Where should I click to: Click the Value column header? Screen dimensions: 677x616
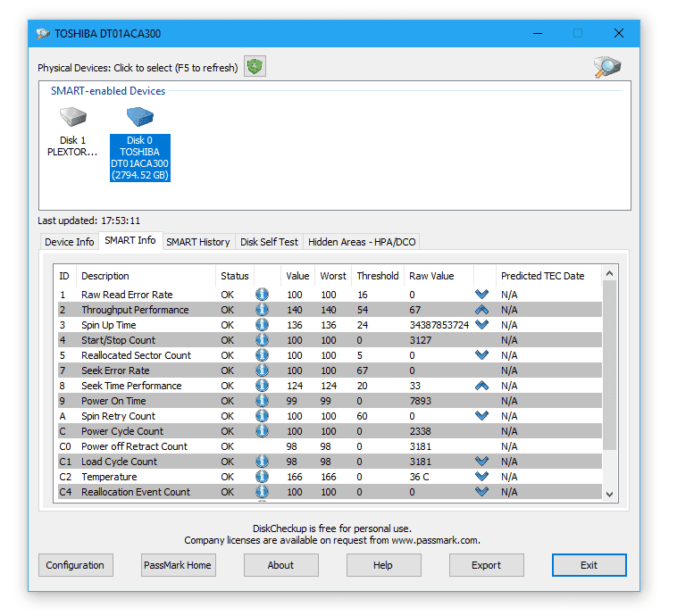tap(297, 276)
